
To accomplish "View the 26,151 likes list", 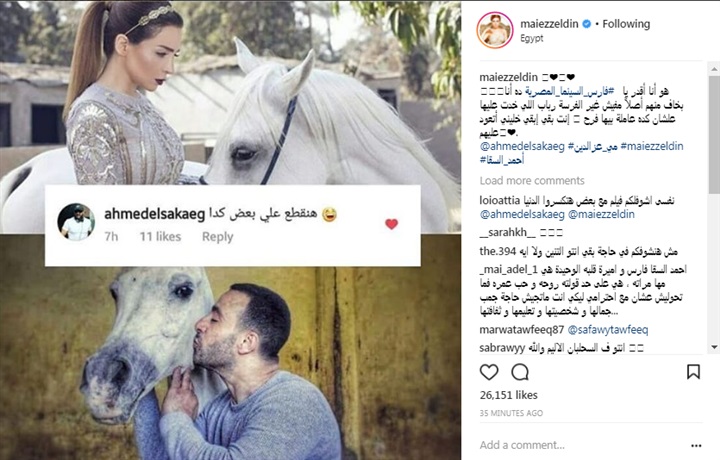I will click(x=508, y=395).
